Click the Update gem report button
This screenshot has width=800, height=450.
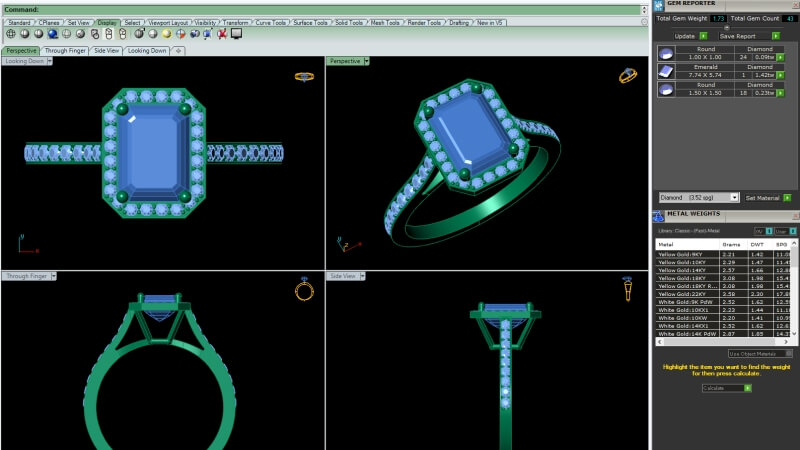(x=690, y=36)
